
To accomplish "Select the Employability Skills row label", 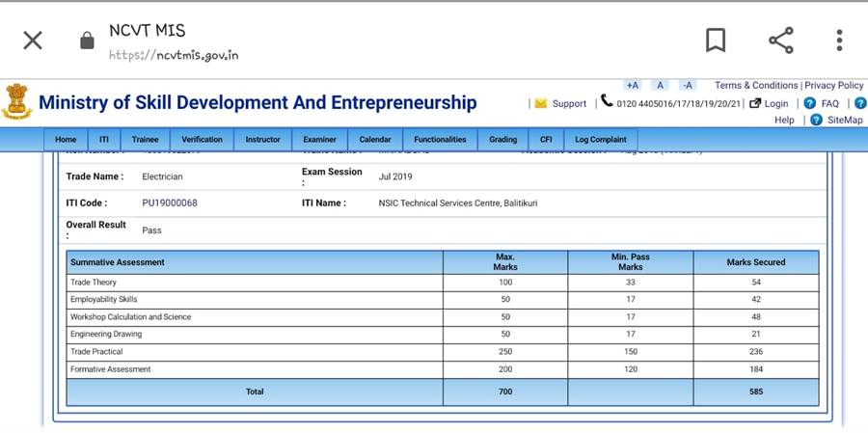I will tap(103, 300).
